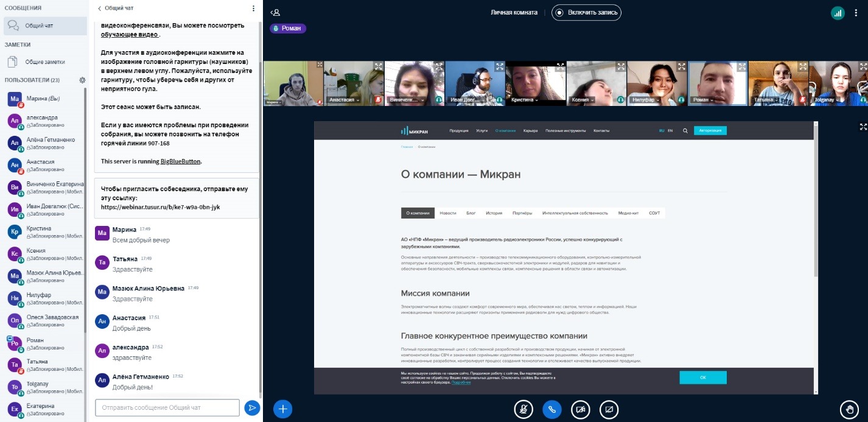The width and height of the screenshot is (868, 422).
Task: Expand Татьяна's webcam to fullscreen
Action: (x=803, y=66)
